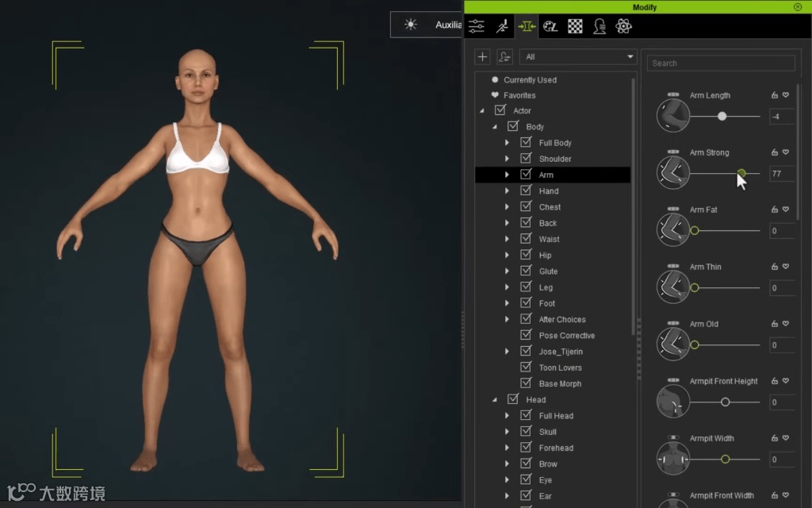Screen dimensions: 812x508
Task: Toggle the Actor checkbox
Action: (x=500, y=110)
